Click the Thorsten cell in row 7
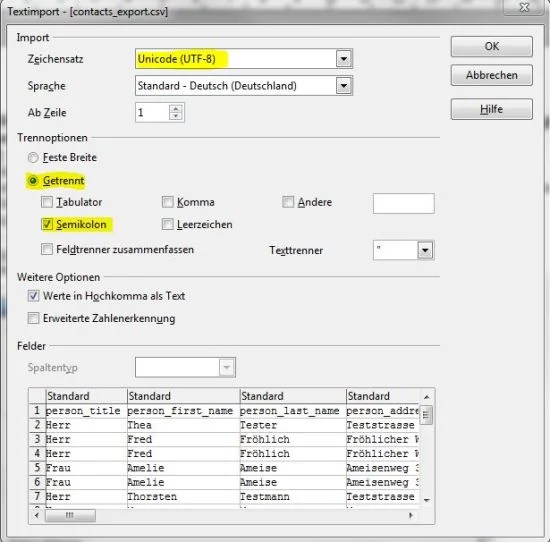This screenshot has width=550, height=542. coord(183,497)
